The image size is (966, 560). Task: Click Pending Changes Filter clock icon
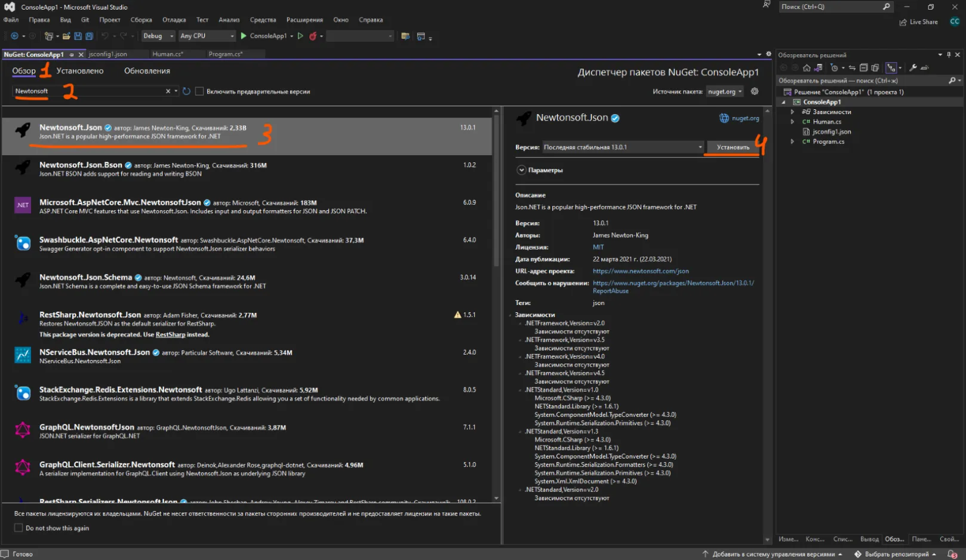coord(835,67)
